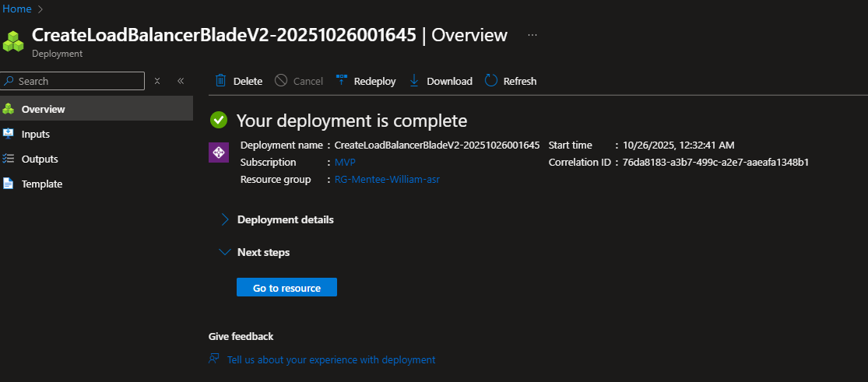Viewport: 868px width, 382px height.
Task: Open the MVP subscription link
Action: [344, 163]
